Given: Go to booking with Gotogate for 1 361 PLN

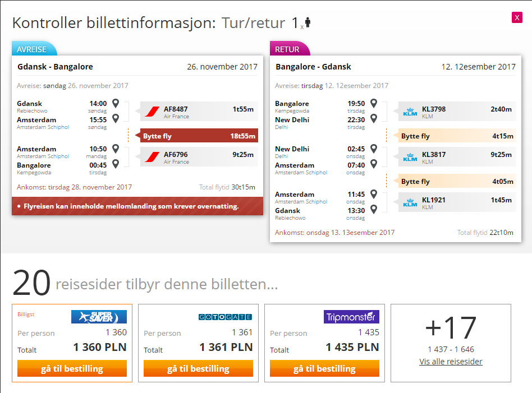Looking at the screenshot, I should (x=198, y=368).
